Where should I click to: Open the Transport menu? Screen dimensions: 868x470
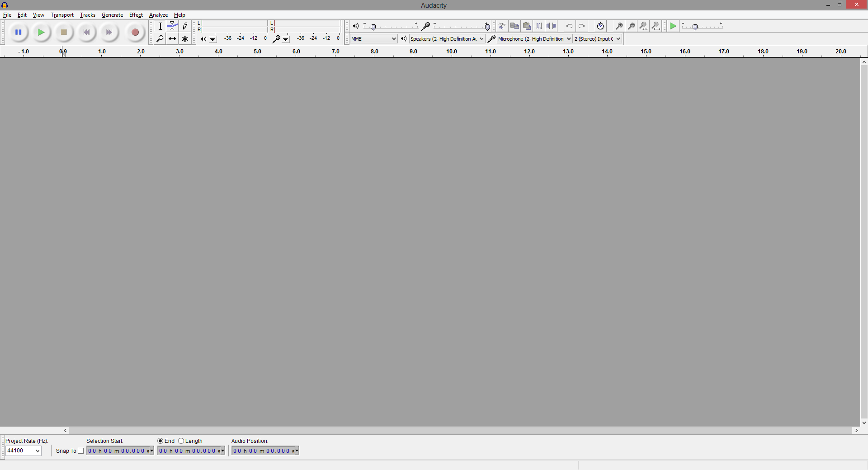[62, 15]
